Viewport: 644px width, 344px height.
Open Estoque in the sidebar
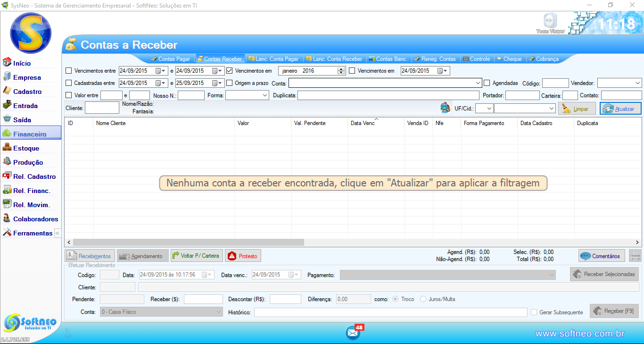(x=26, y=148)
